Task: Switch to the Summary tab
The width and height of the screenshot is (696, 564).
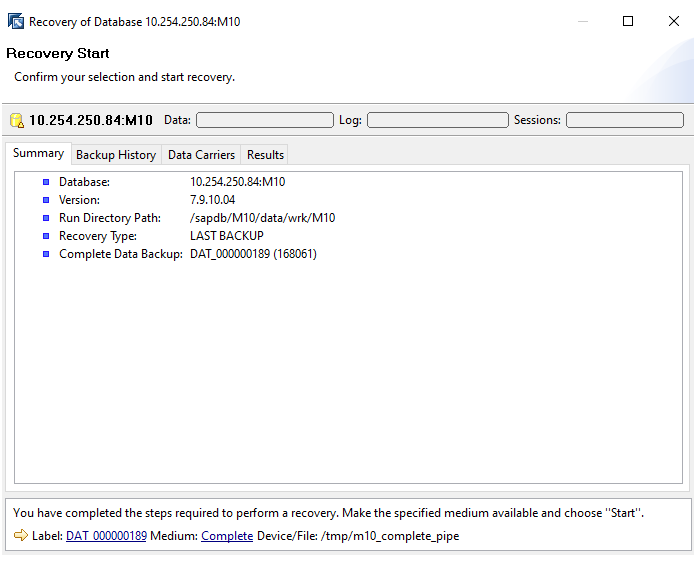Action: click(x=39, y=154)
